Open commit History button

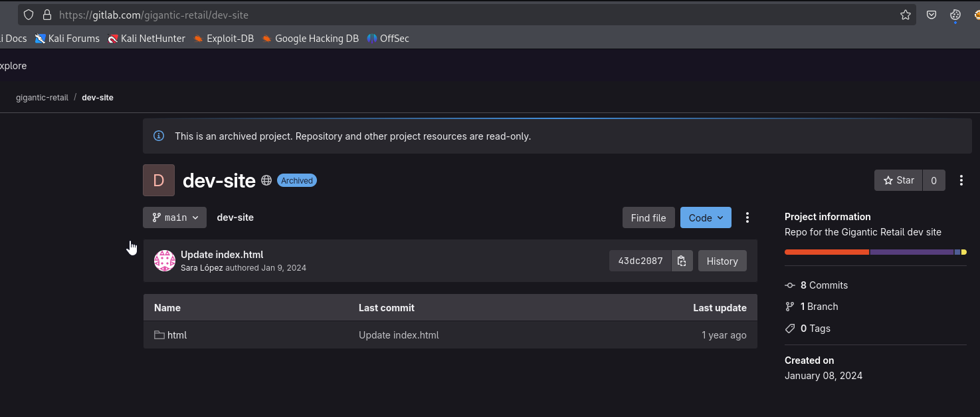click(722, 261)
